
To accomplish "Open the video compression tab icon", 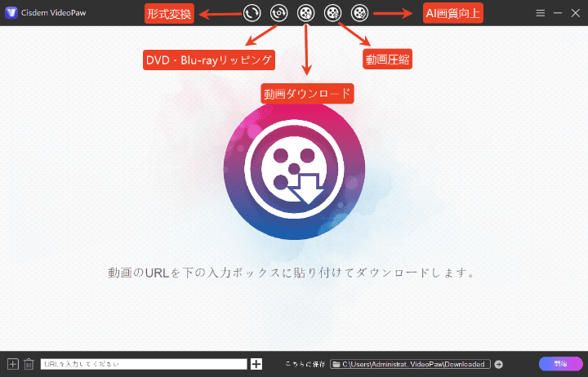I will pos(332,13).
